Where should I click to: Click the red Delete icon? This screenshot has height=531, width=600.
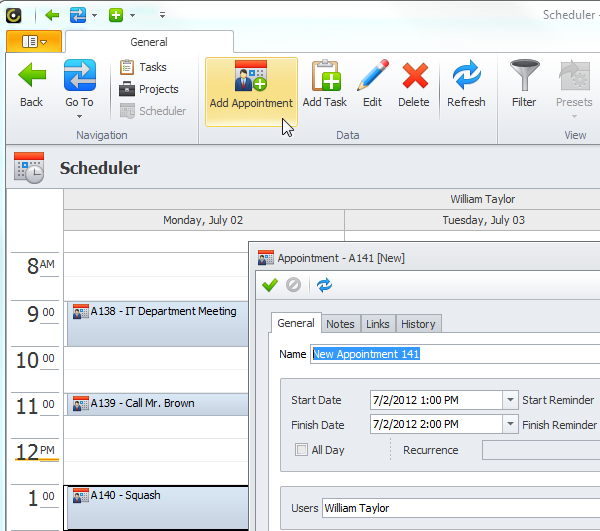pyautogui.click(x=414, y=78)
